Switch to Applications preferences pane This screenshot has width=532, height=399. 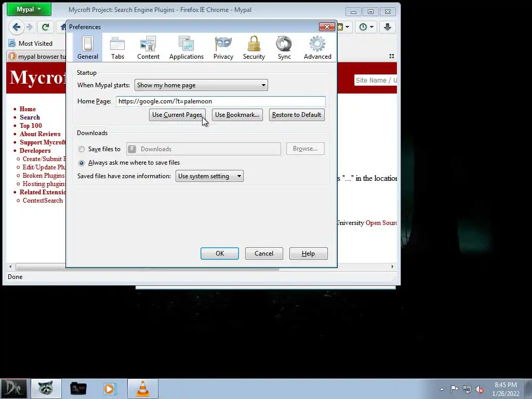[187, 48]
